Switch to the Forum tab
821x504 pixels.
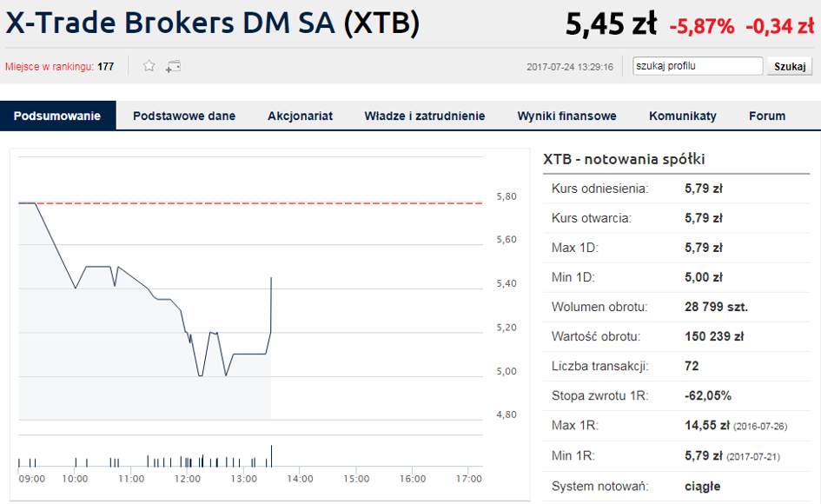click(x=767, y=116)
